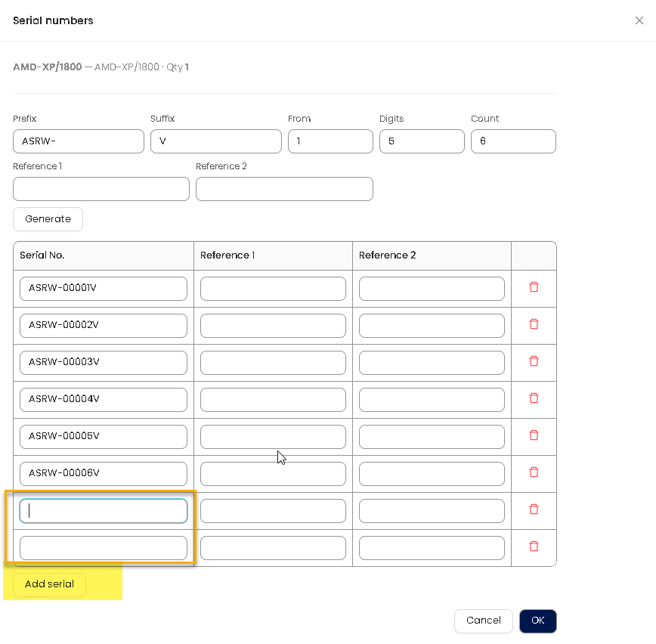Focus Reference 2 for ASRW-00005V

click(432, 436)
